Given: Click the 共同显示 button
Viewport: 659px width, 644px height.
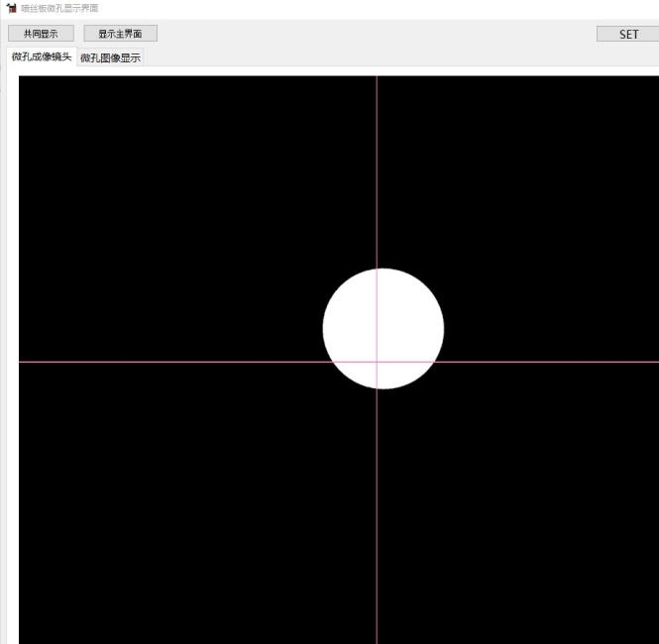Looking at the screenshot, I should (41, 34).
